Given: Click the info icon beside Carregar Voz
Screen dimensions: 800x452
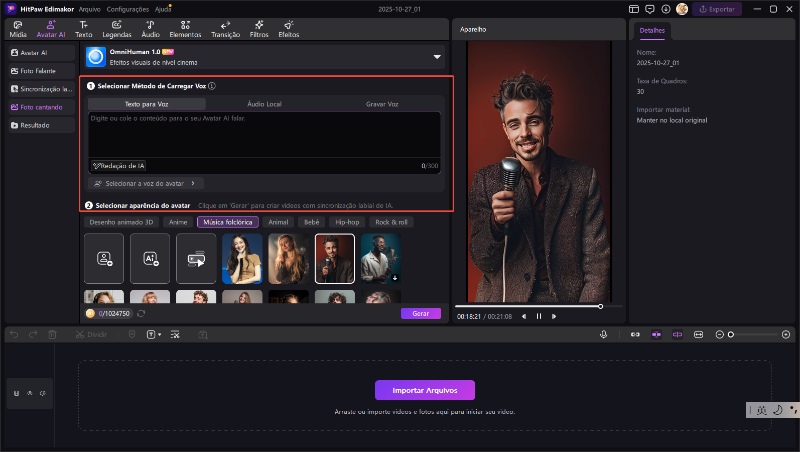Looking at the screenshot, I should pyautogui.click(x=212, y=86).
